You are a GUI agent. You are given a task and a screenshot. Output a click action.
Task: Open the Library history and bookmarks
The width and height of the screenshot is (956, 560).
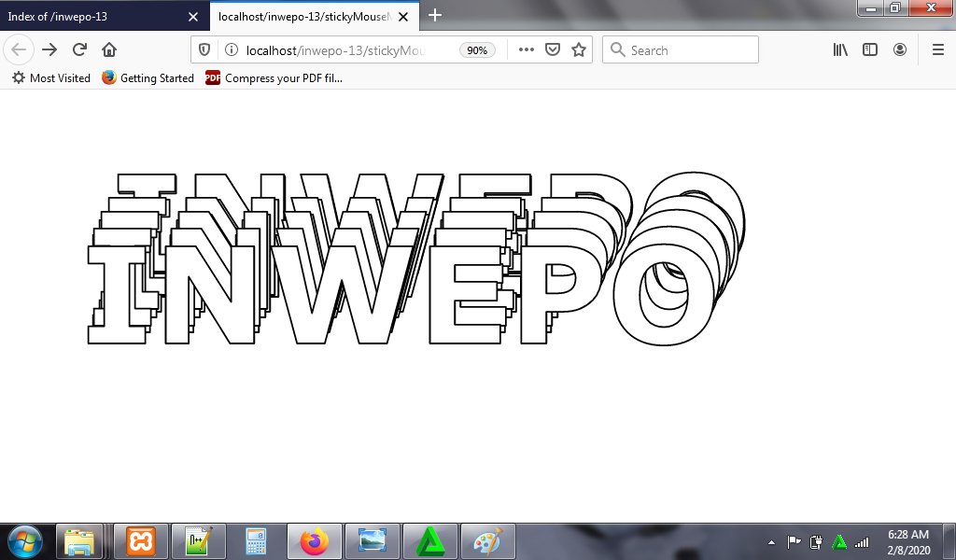[x=840, y=50]
